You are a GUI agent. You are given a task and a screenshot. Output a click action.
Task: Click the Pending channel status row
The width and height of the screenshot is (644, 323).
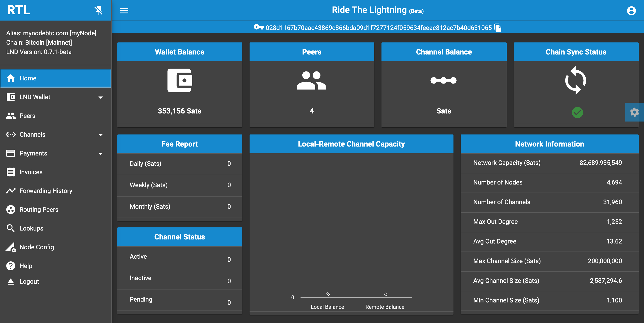180,300
